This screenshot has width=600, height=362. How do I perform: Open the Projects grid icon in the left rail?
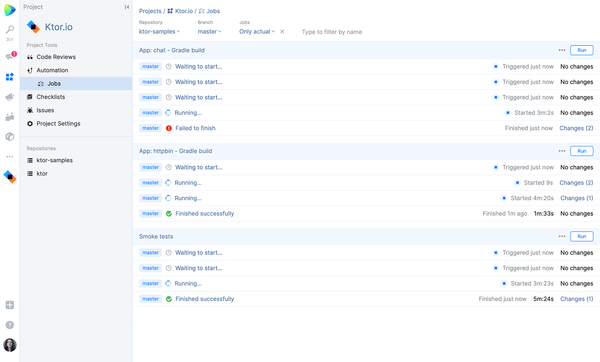(x=10, y=77)
